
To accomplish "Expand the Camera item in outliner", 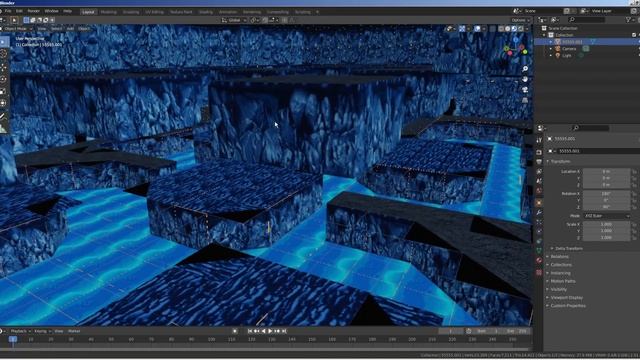I will coord(551,49).
